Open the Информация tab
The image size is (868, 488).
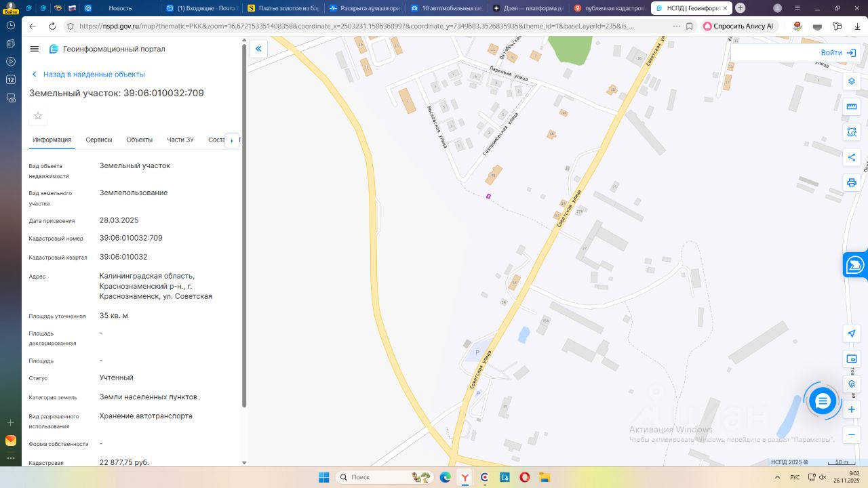coord(52,140)
